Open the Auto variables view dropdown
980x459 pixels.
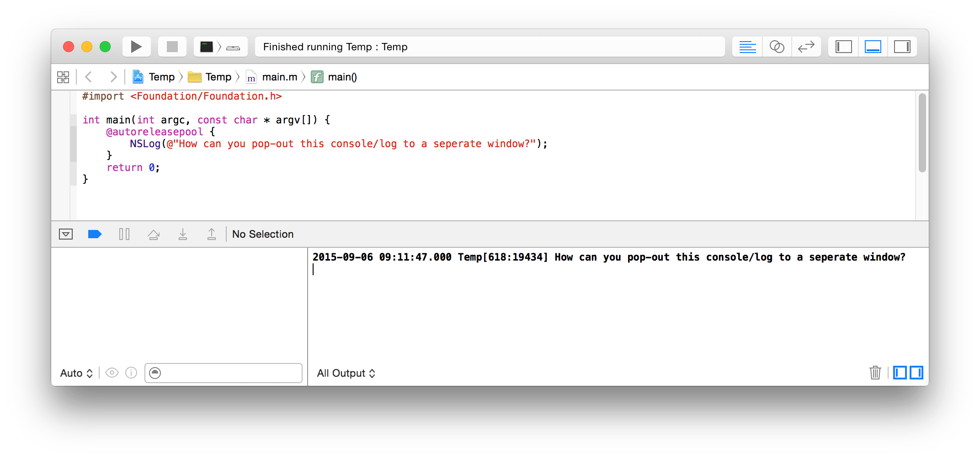click(75, 373)
